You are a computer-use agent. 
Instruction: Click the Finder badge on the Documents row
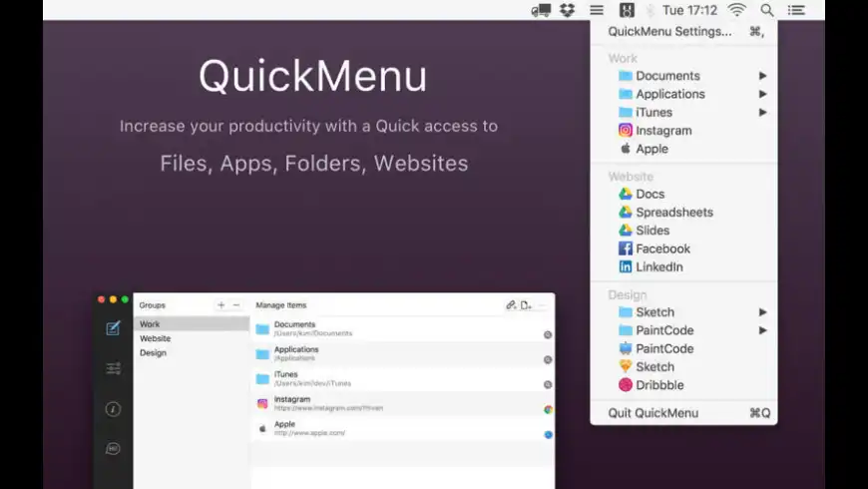tap(548, 334)
